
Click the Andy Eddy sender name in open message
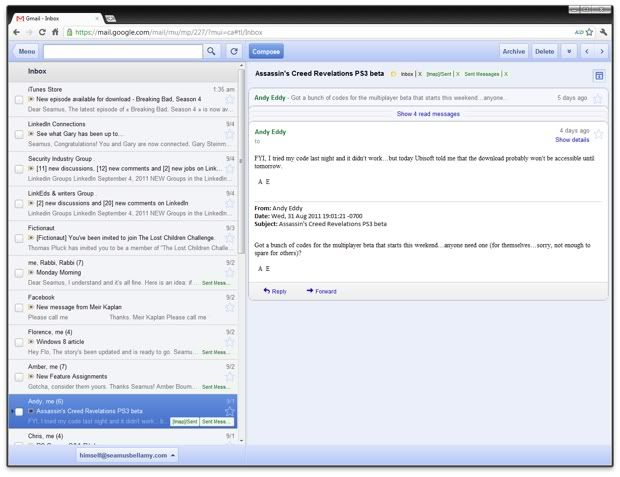point(270,132)
